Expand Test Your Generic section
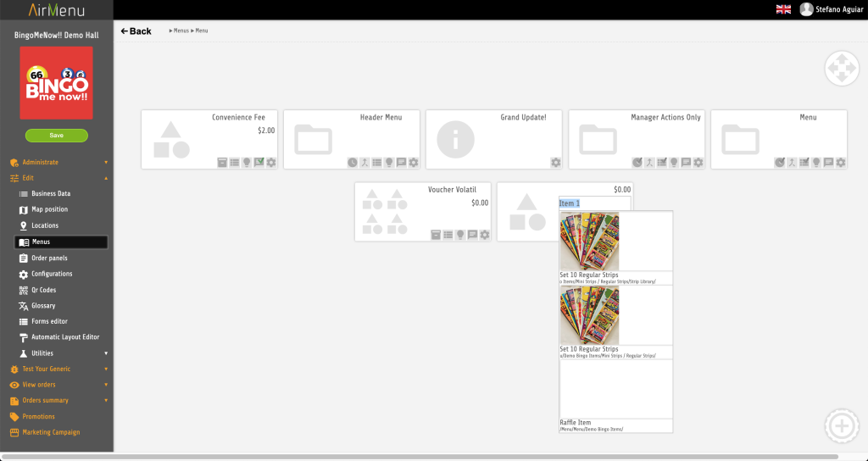 click(57, 369)
